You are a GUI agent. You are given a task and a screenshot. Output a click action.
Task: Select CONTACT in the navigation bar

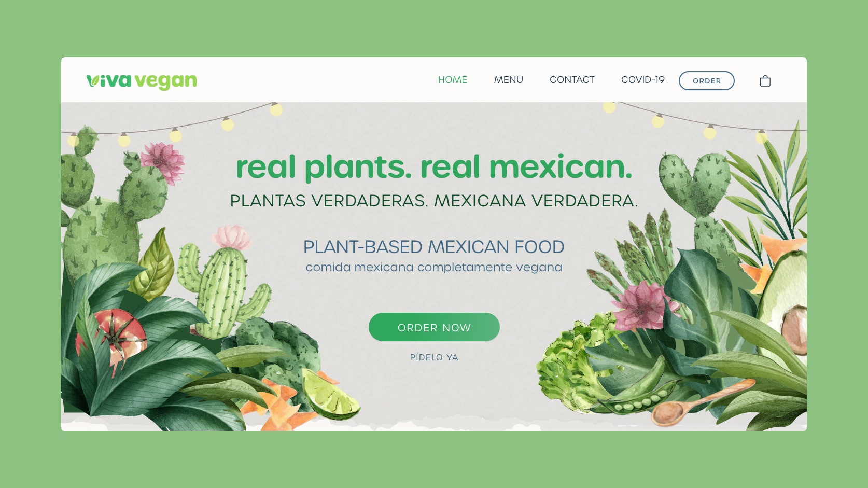[572, 80]
